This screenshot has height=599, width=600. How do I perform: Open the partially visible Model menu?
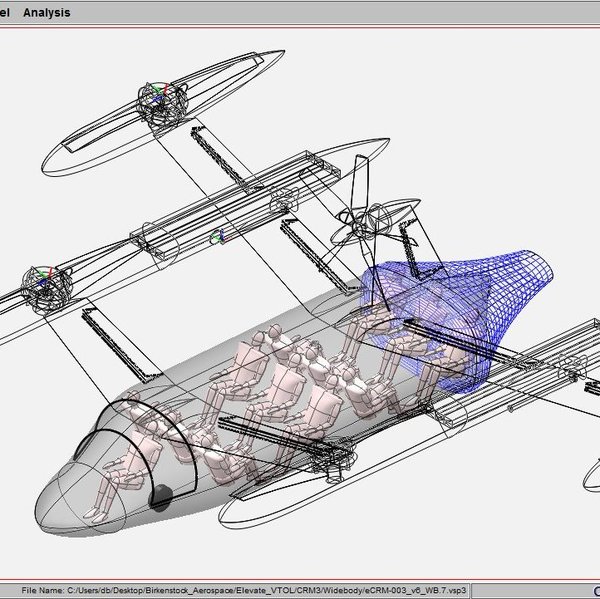pos(5,13)
